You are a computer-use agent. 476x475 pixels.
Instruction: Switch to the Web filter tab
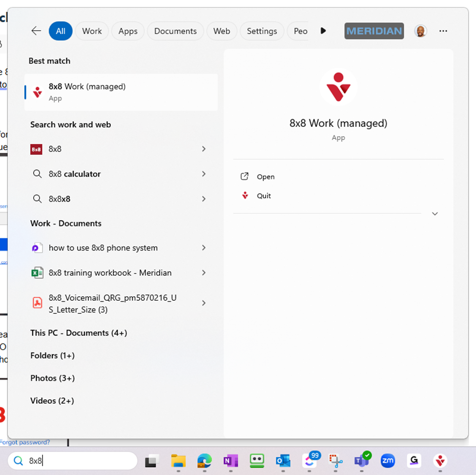pos(222,31)
